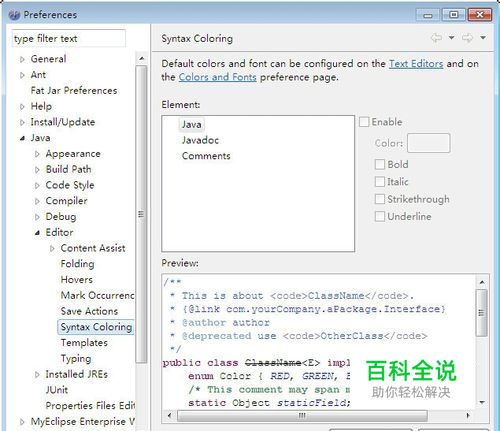500x431 pixels.
Task: Expand the Appearance tree node
Action: 37,154
